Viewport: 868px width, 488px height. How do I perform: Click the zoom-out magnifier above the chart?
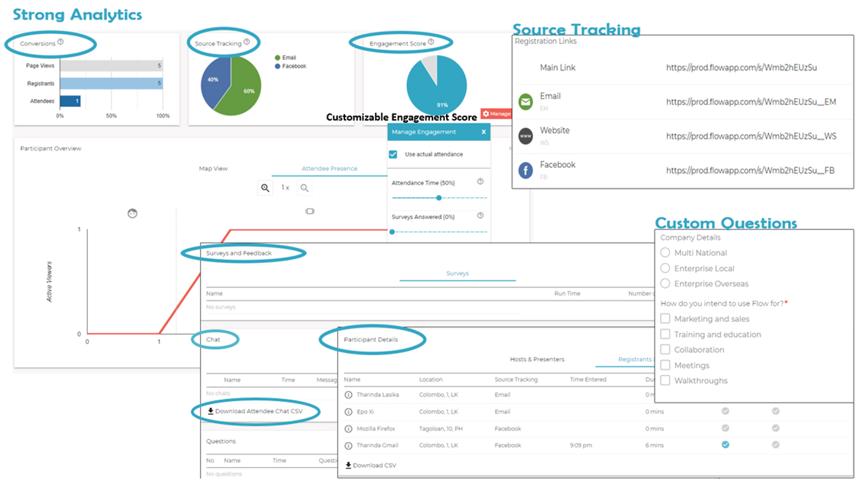[x=304, y=188]
